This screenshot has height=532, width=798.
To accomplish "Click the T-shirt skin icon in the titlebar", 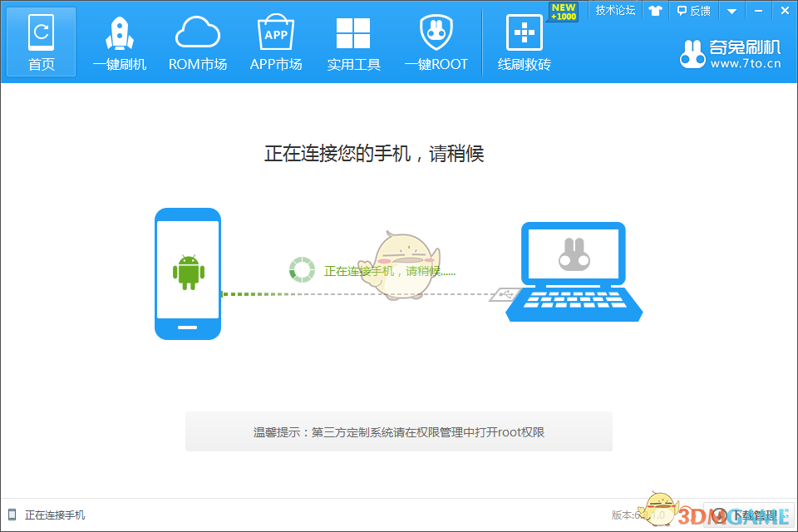I will point(656,10).
